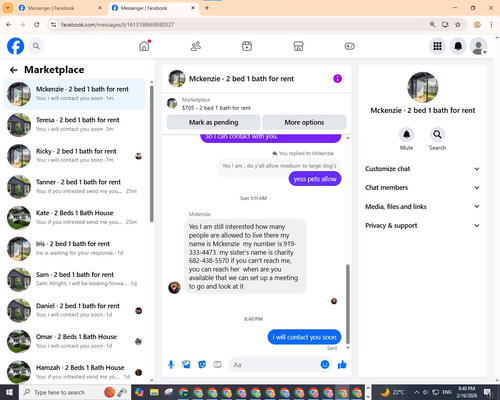Image resolution: width=500 pixels, height=400 pixels.
Task: Open Tanner - 2 bed 1 bath conversation
Action: pos(74,187)
